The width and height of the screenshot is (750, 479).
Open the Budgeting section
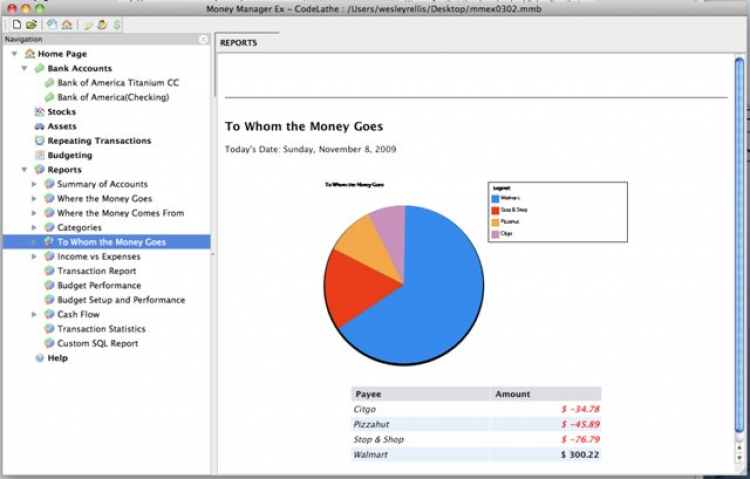(70, 155)
